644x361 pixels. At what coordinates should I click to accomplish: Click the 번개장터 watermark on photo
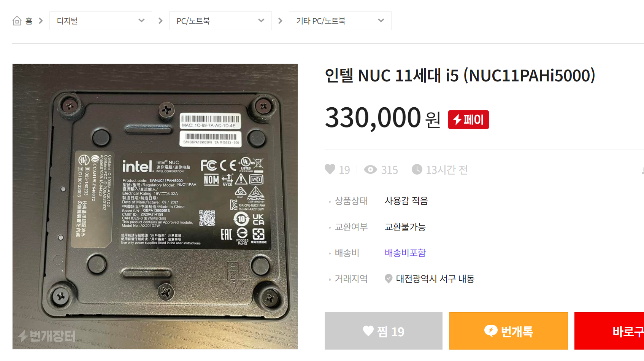point(47,336)
